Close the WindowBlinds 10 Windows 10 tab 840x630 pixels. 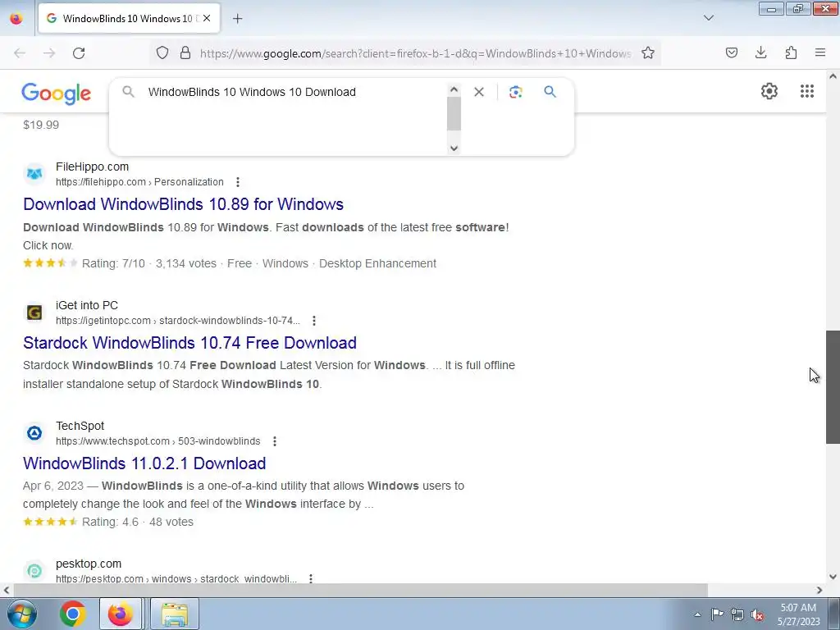(207, 18)
